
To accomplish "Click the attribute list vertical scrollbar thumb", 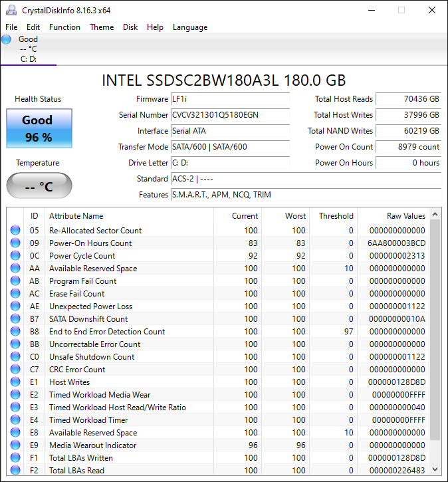I will coord(435,330).
